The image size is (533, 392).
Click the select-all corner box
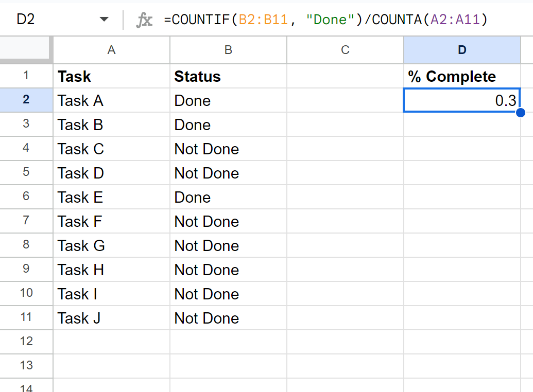coord(25,48)
